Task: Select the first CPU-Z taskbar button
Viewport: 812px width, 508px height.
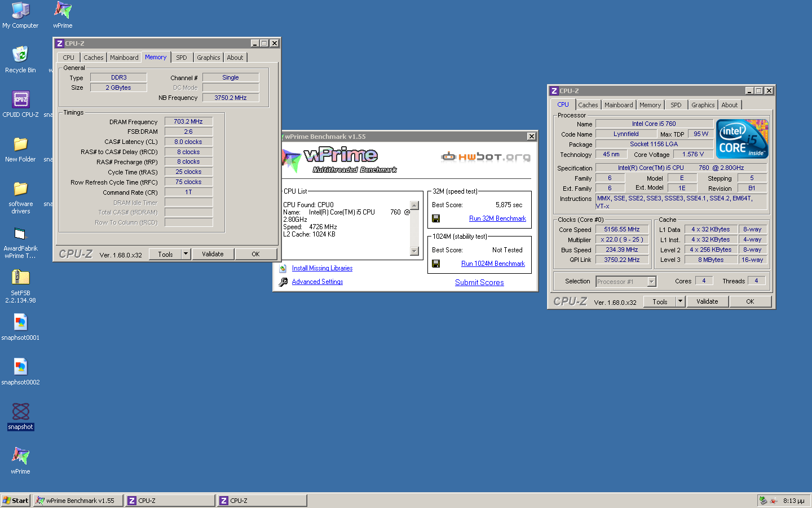Action: point(170,501)
